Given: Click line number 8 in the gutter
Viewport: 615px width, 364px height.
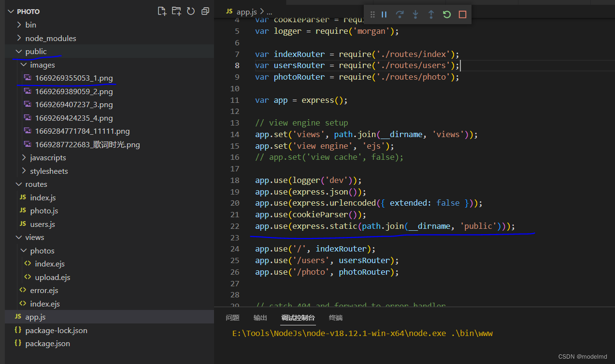Looking at the screenshot, I should coord(237,65).
